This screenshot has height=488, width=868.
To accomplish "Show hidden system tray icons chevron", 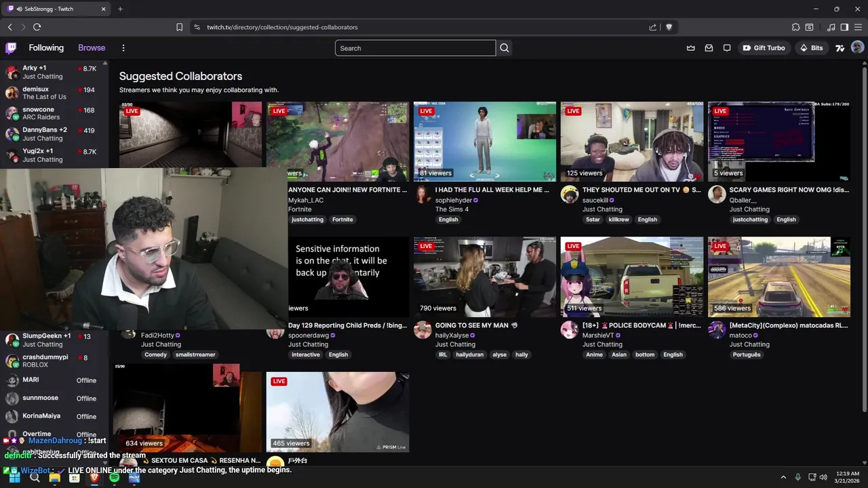I will pyautogui.click(x=783, y=477).
